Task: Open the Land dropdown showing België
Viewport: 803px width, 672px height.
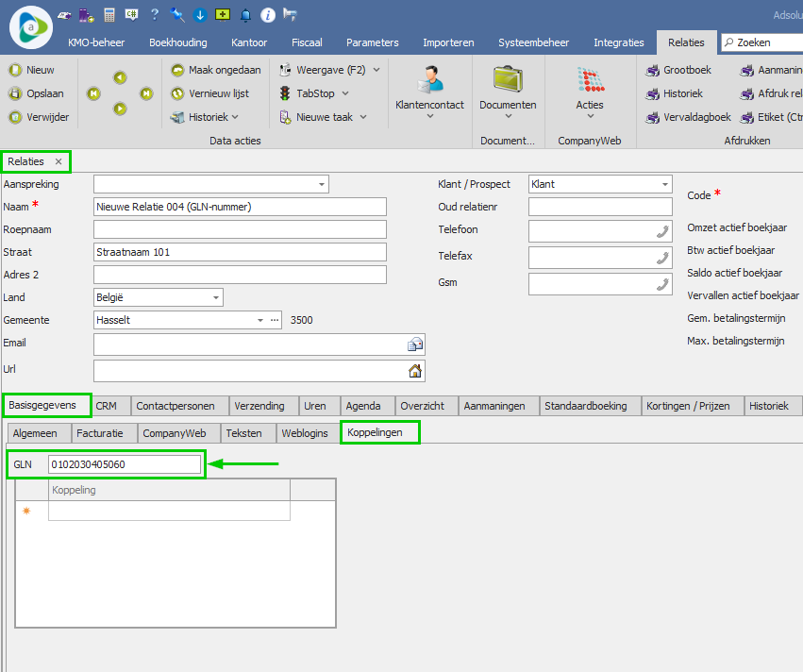Action: point(216,297)
